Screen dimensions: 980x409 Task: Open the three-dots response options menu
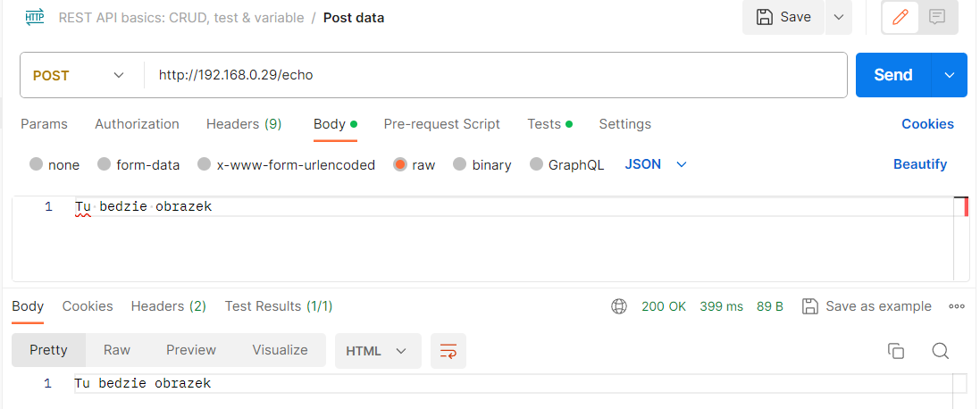(957, 306)
